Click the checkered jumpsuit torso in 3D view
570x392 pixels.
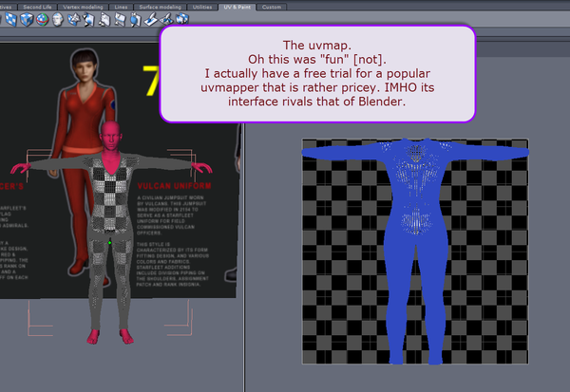110,196
